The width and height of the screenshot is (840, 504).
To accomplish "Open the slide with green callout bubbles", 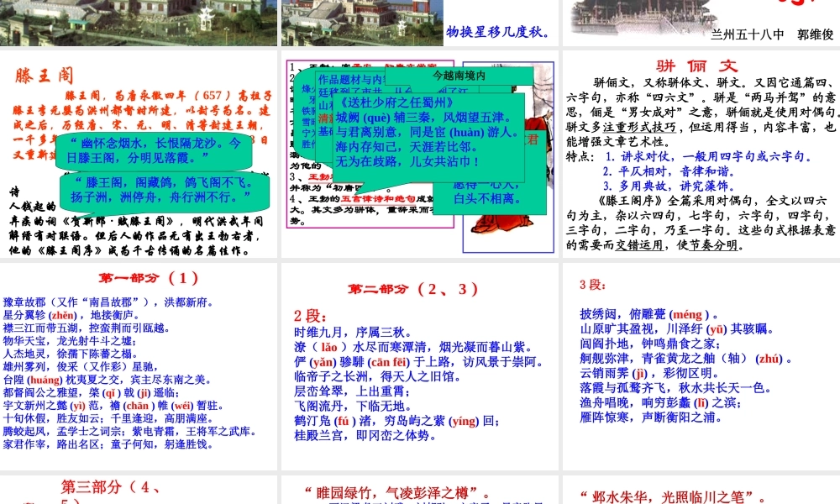I will coord(420,155).
